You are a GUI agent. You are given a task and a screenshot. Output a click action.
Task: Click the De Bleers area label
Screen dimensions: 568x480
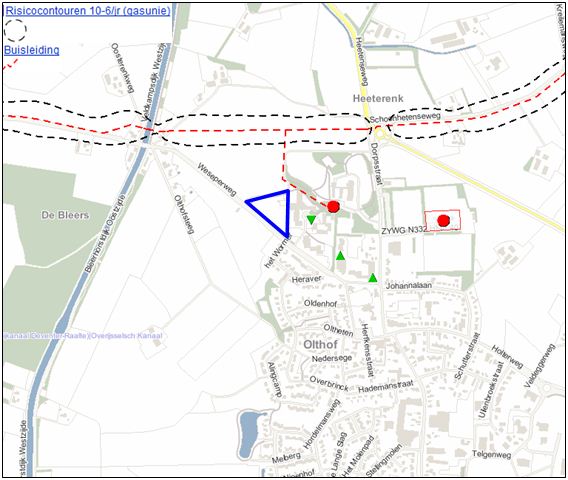click(65, 215)
